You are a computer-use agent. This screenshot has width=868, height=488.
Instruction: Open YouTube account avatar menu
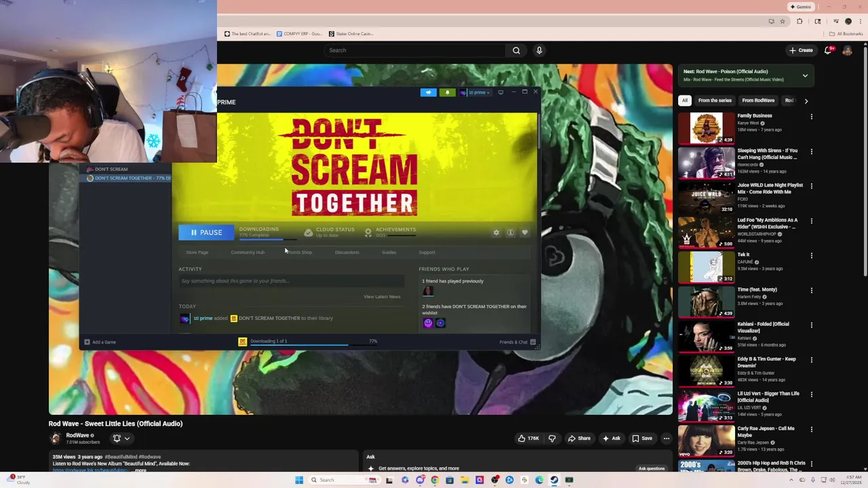847,50
